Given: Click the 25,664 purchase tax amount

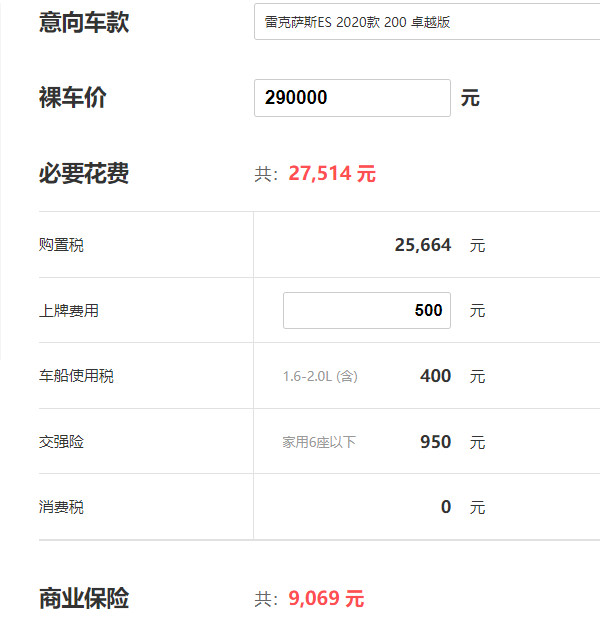Looking at the screenshot, I should 421,245.
